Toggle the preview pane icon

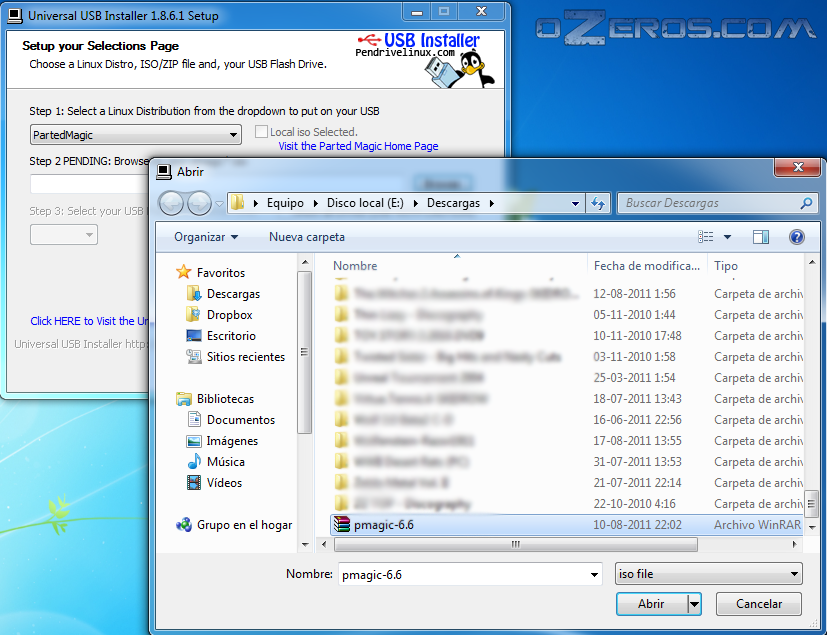pos(761,237)
